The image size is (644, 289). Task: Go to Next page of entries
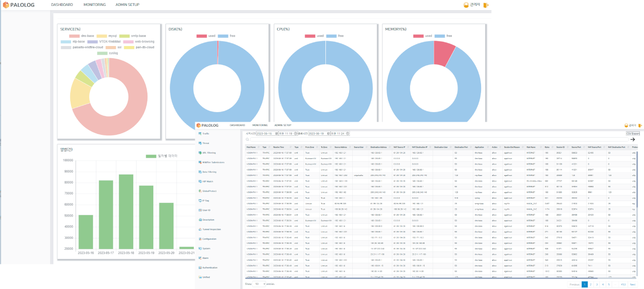(x=633, y=284)
